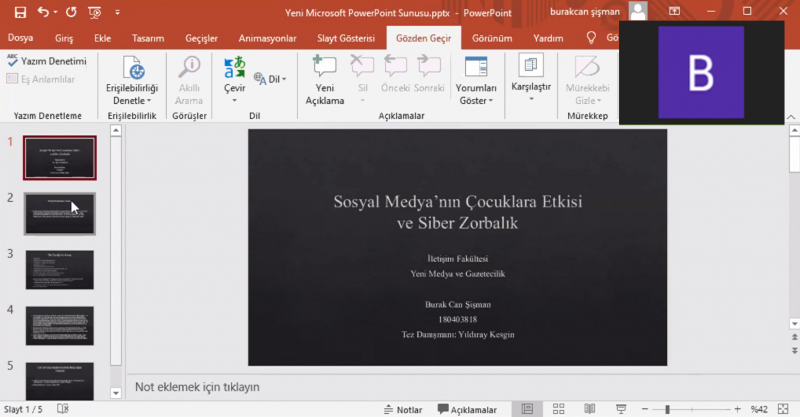Add a comment with Yeni Açıklama
Screen dimensions: 800x417
(x=324, y=81)
